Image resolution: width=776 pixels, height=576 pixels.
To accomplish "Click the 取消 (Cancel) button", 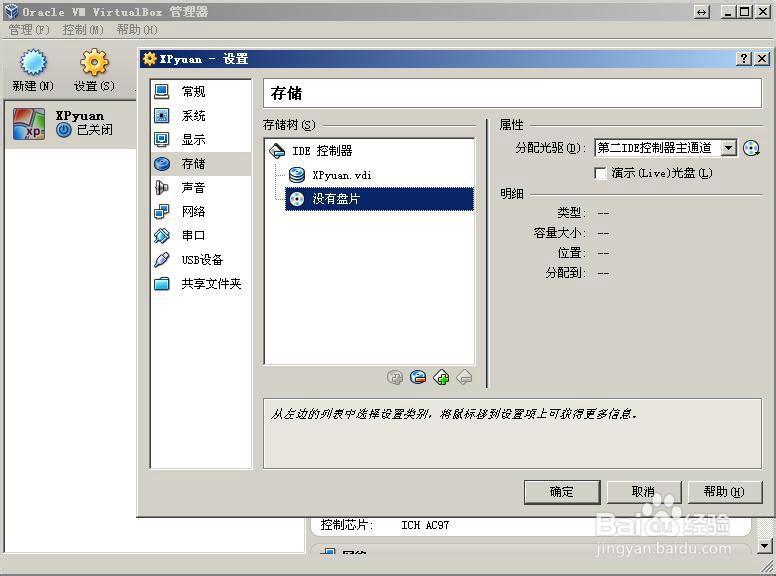I will pyautogui.click(x=644, y=492).
